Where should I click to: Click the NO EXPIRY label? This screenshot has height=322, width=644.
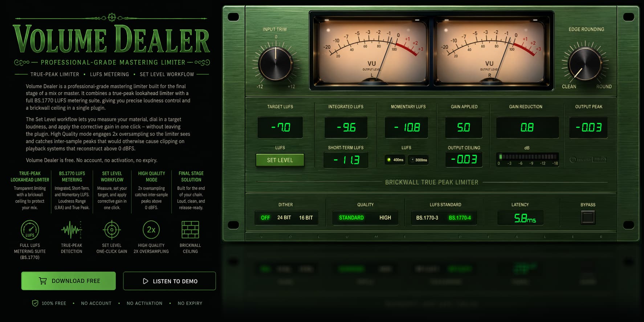tap(190, 303)
